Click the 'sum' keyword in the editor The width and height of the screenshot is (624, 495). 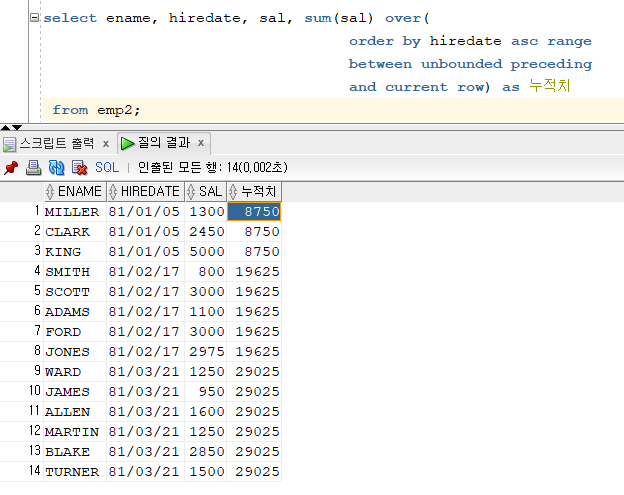318,18
